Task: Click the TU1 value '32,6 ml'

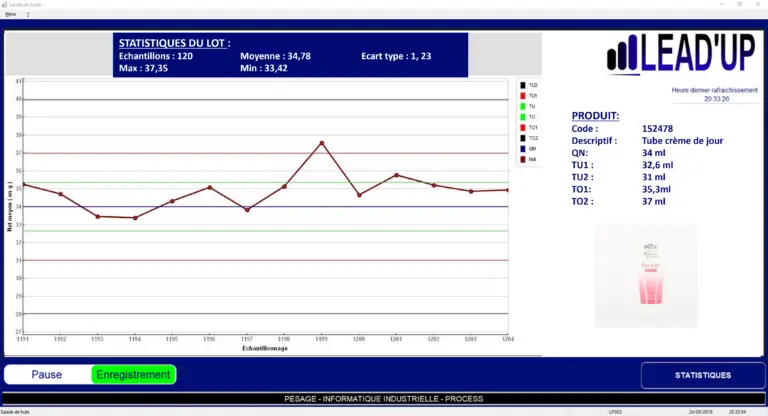Action: coord(657,165)
